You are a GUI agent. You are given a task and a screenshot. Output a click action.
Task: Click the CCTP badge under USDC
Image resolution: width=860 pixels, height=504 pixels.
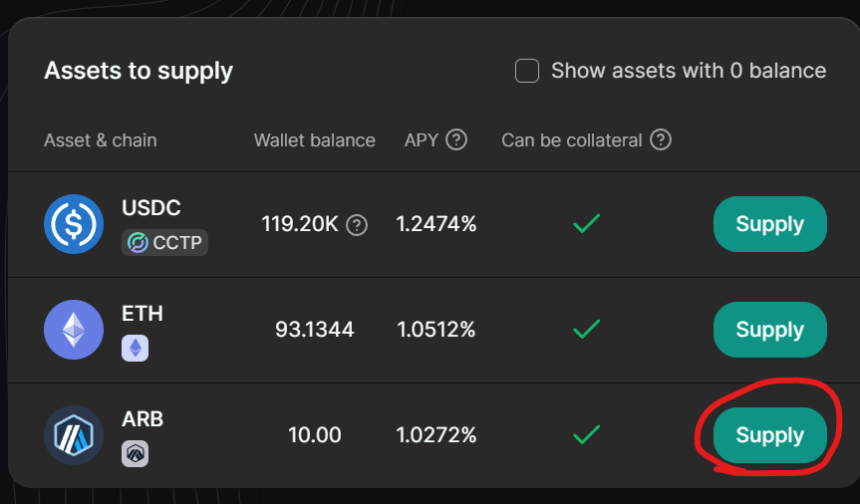click(165, 242)
